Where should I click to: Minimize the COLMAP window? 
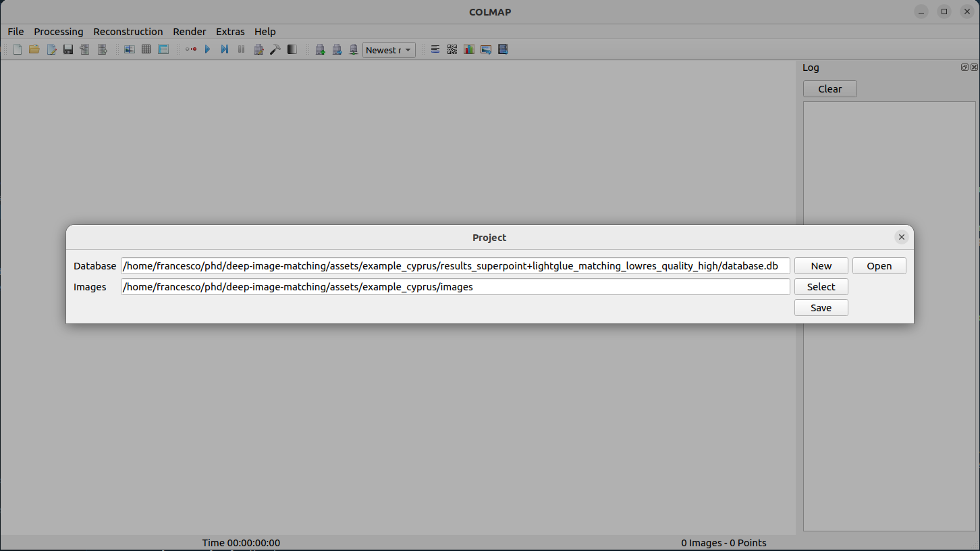point(922,11)
